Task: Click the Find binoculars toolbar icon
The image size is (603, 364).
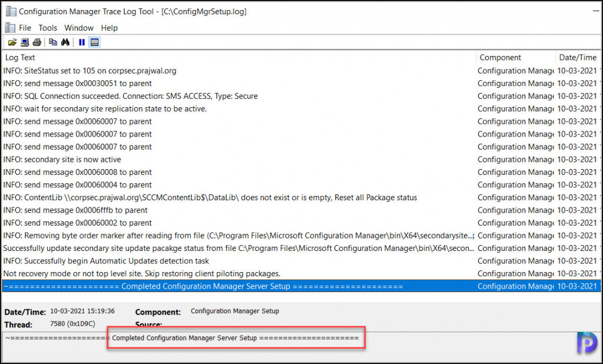Action: click(x=65, y=42)
